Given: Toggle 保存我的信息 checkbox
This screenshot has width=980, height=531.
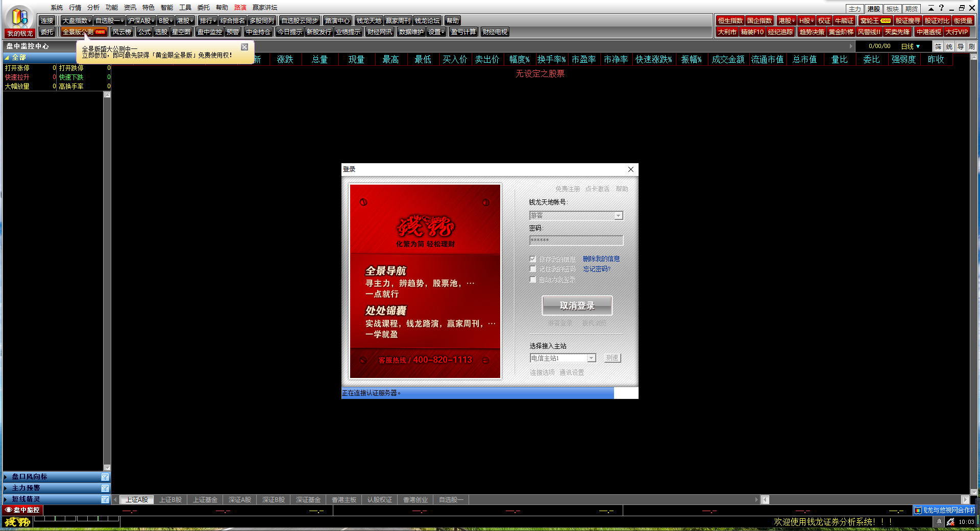Looking at the screenshot, I should tap(533, 259).
